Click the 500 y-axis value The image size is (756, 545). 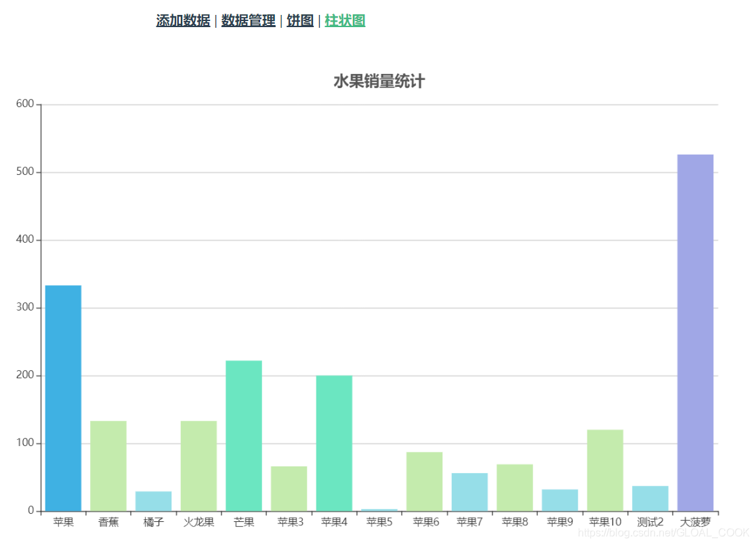(25, 171)
